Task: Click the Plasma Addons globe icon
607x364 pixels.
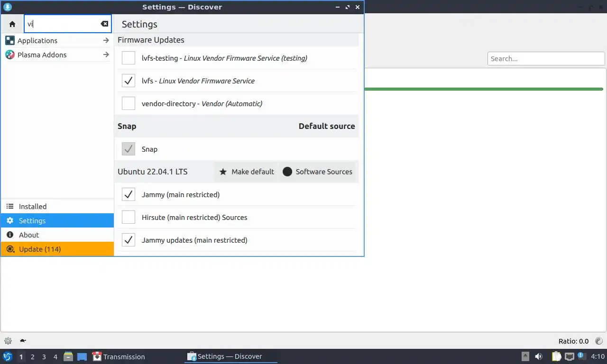Action: coord(10,55)
